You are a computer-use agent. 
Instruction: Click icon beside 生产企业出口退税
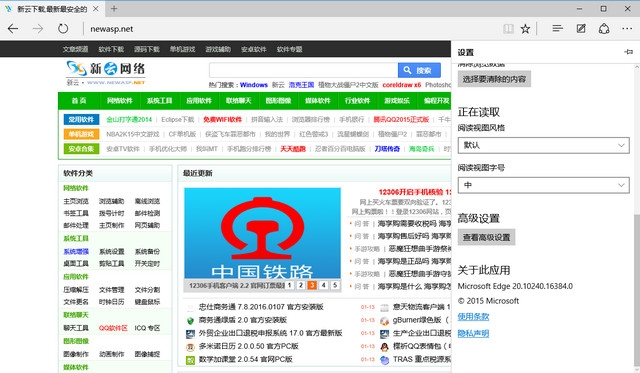pyautogui.click(x=384, y=334)
